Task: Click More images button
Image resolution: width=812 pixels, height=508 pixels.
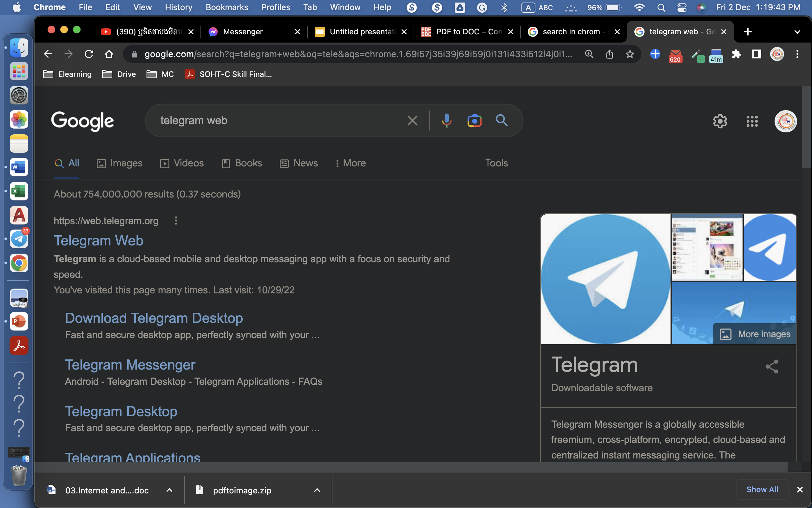Action: 755,334
